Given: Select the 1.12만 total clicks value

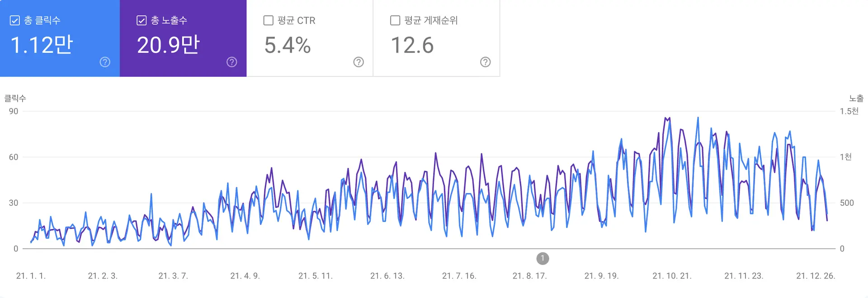Looking at the screenshot, I should tap(42, 45).
